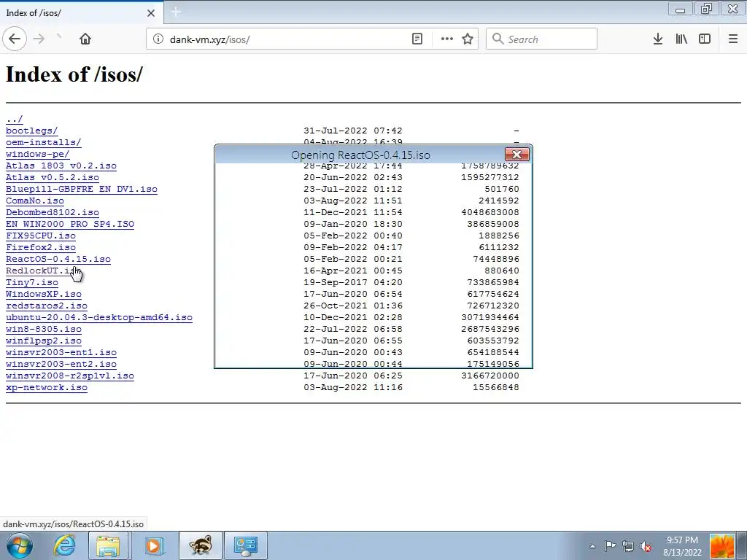This screenshot has height=560, width=747.
Task: Click the Firefox2.iso link
Action: [x=41, y=247]
